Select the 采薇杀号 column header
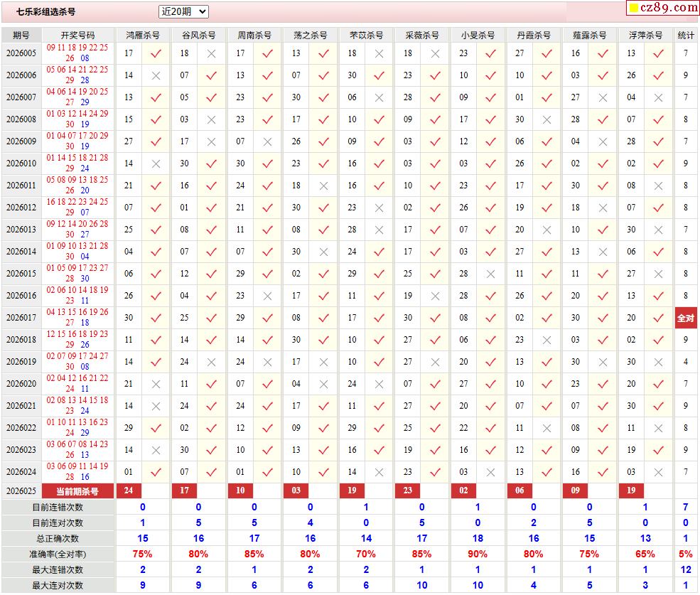700x595 pixels. 422,35
